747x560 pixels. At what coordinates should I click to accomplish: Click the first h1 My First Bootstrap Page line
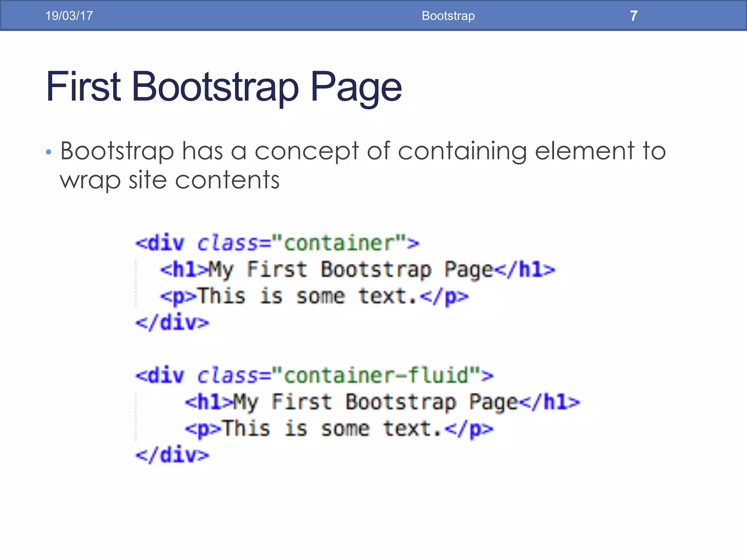pyautogui.click(x=358, y=270)
